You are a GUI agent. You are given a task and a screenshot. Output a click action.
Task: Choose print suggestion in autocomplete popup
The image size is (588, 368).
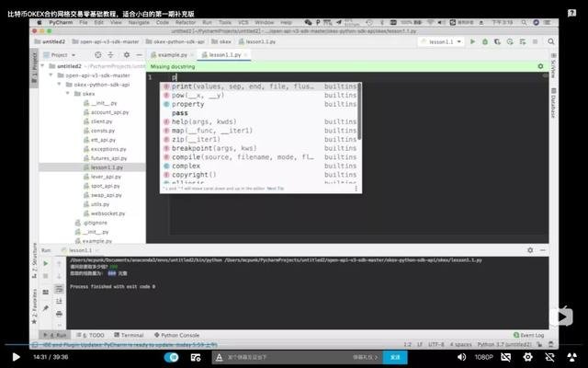tap(259, 86)
